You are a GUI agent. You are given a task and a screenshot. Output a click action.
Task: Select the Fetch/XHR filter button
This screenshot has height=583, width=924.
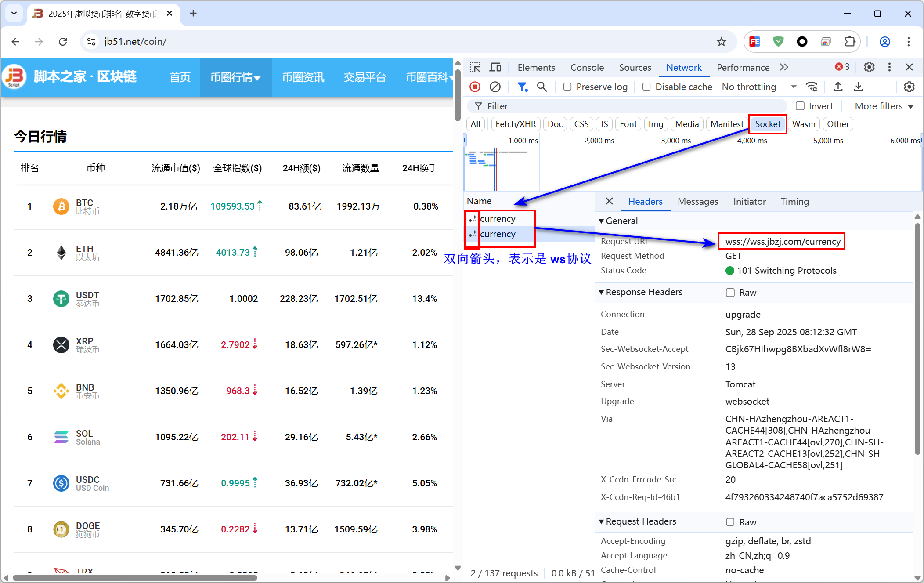click(515, 124)
